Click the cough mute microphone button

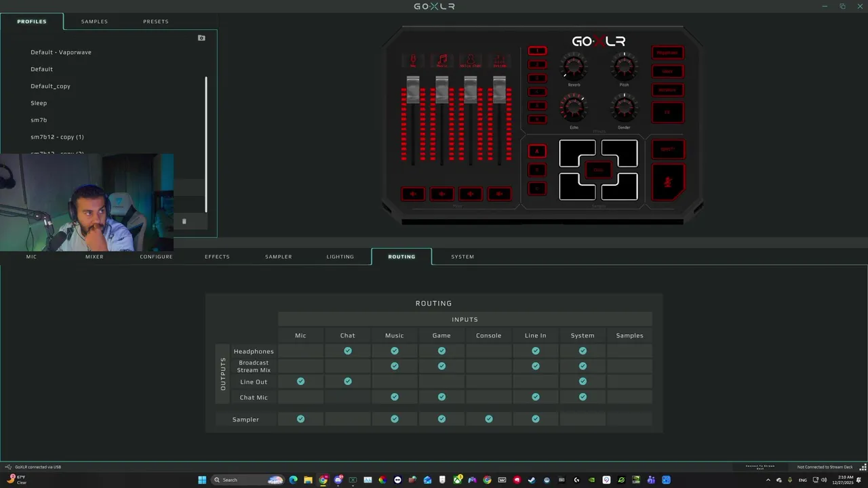point(669,182)
